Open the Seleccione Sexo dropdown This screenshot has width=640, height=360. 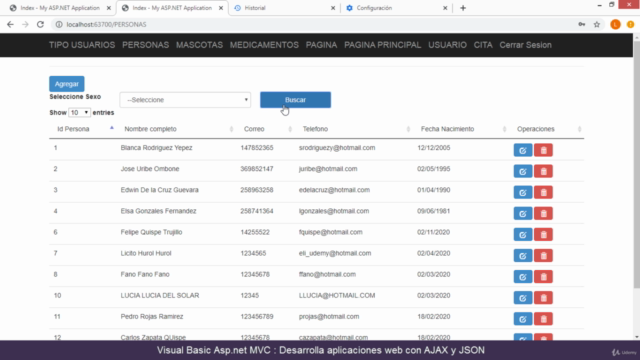(x=185, y=100)
